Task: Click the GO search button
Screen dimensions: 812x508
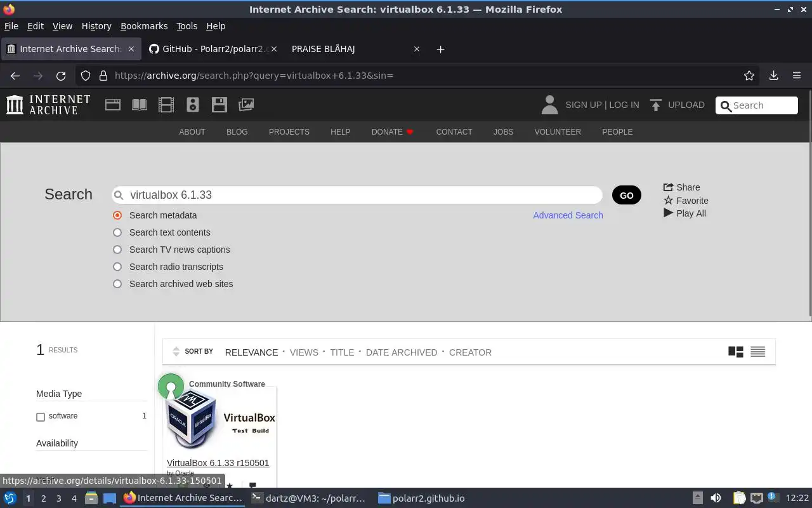Action: pyautogui.click(x=627, y=195)
